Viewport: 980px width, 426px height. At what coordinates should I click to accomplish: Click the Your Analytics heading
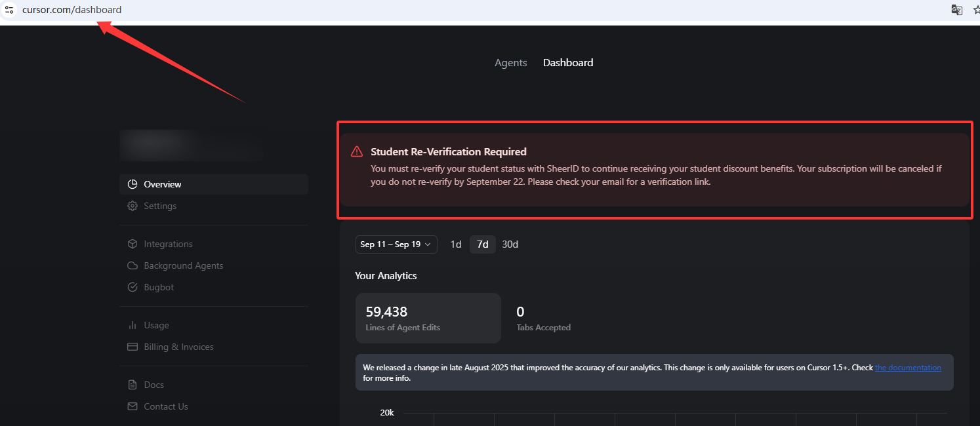[x=386, y=276]
